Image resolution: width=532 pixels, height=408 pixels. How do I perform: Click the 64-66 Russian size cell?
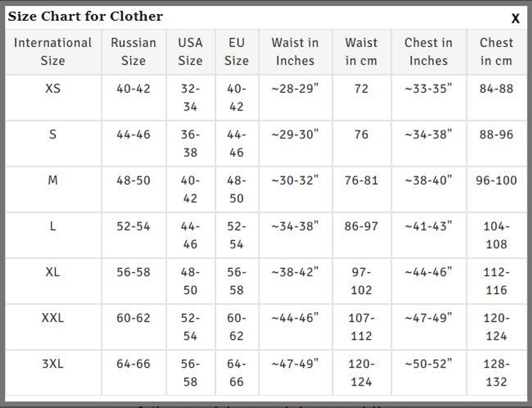coord(133,364)
